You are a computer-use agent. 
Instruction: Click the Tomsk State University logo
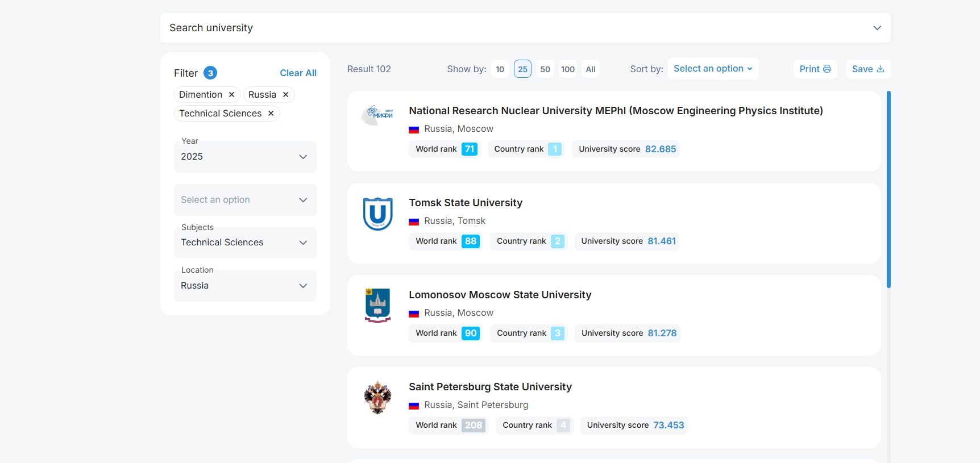(377, 214)
